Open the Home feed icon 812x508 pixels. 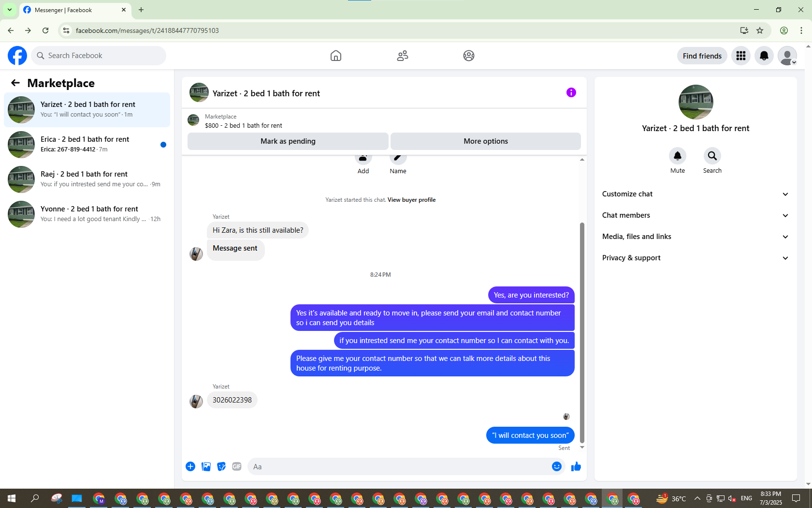tap(336, 56)
